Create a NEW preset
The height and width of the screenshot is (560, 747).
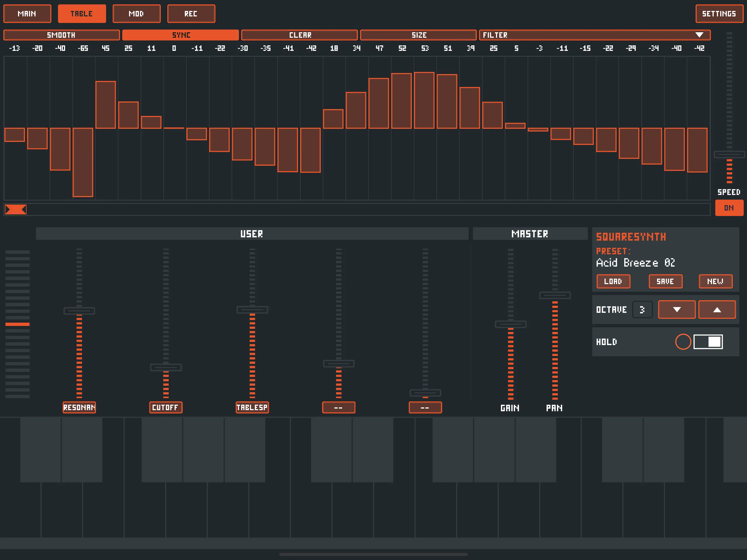pyautogui.click(x=715, y=281)
